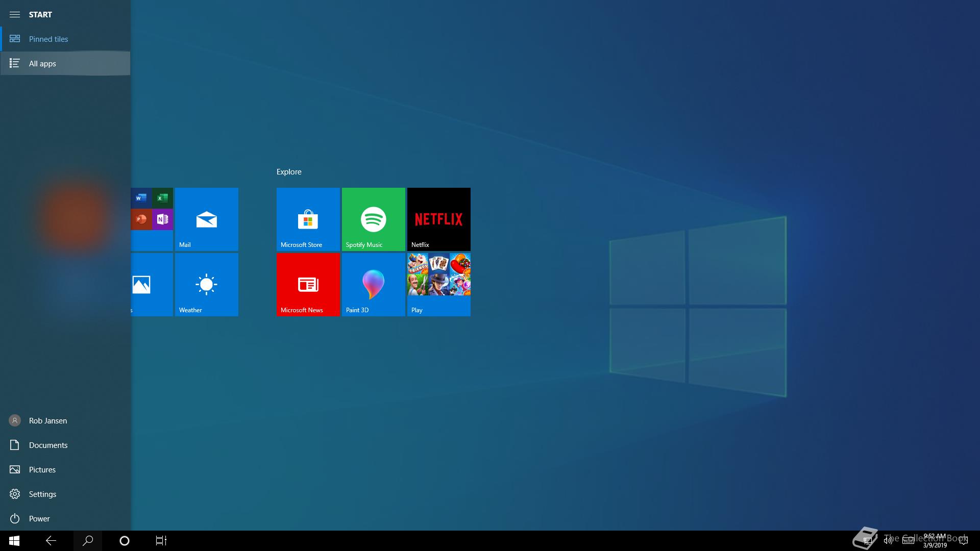The width and height of the screenshot is (980, 551).
Task: Go back using the taskbar arrow
Action: [x=51, y=541]
